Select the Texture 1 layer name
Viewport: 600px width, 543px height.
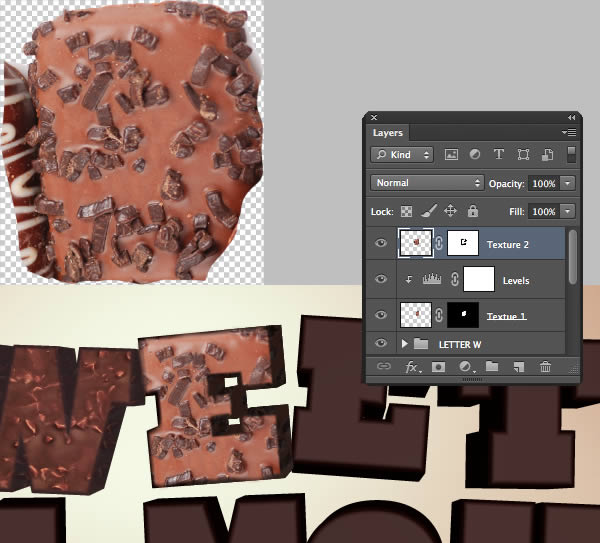point(507,316)
